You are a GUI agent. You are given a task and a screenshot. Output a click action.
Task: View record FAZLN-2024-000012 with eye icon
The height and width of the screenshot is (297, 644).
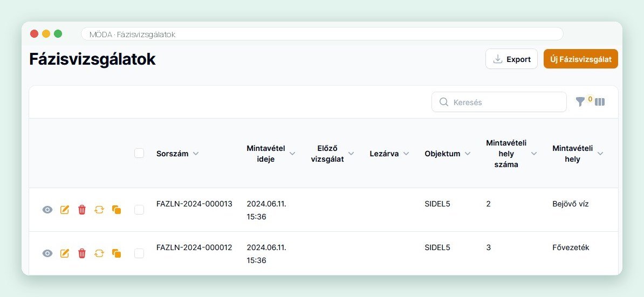pos(47,253)
